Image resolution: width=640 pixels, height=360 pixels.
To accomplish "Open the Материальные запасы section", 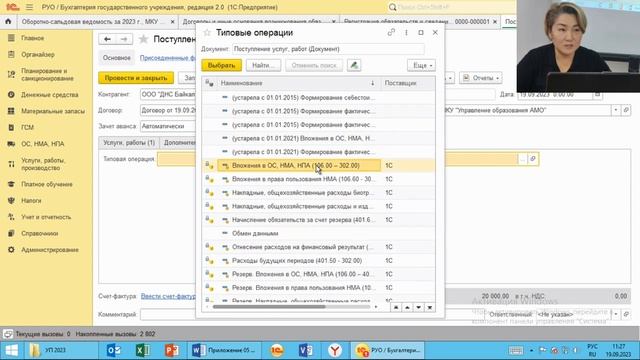I will (x=53, y=111).
